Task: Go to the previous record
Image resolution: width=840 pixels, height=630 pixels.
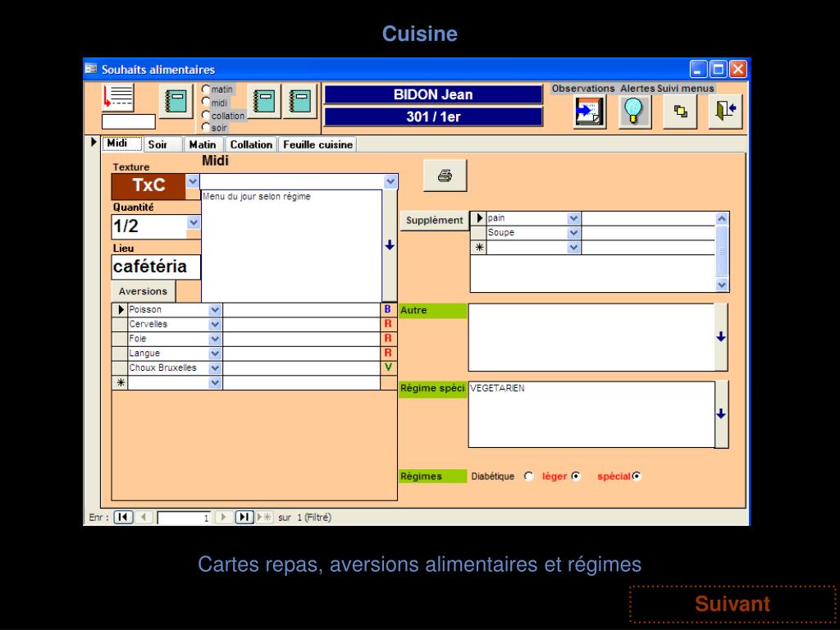Action: tap(143, 517)
